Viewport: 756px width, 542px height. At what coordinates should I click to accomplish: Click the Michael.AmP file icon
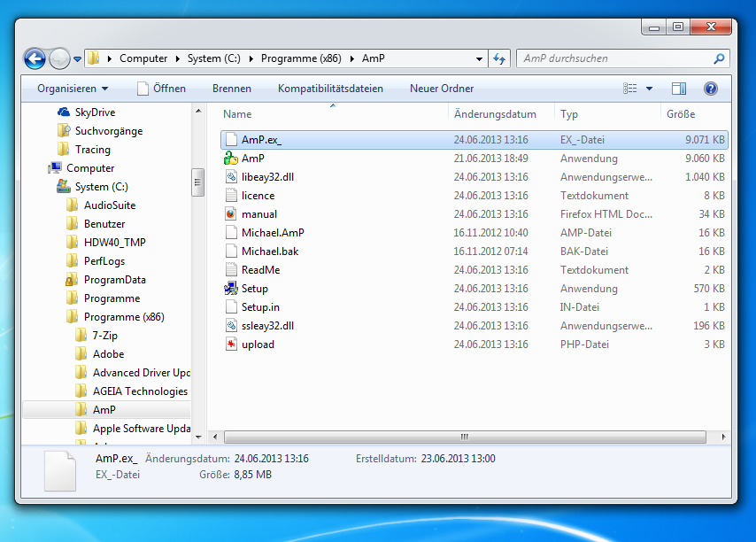[231, 233]
